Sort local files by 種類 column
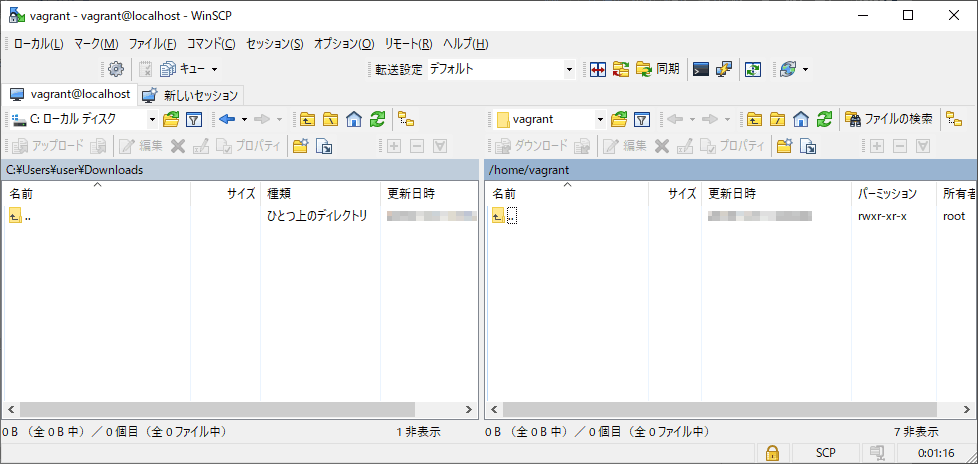The height and width of the screenshot is (464, 978). point(320,194)
